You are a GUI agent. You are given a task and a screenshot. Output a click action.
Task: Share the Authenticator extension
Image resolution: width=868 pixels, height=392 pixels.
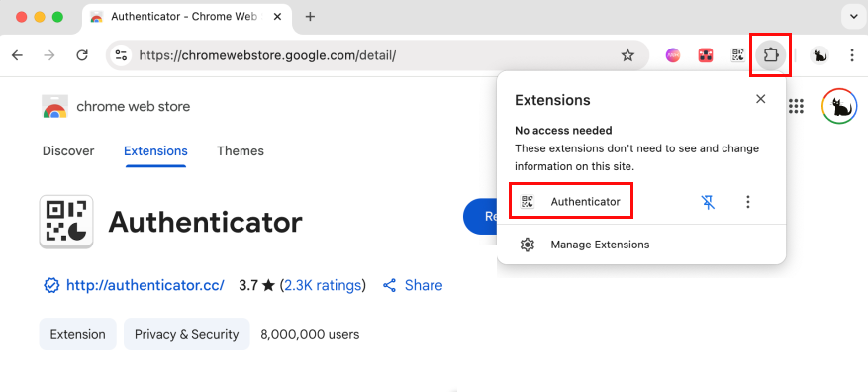(413, 286)
